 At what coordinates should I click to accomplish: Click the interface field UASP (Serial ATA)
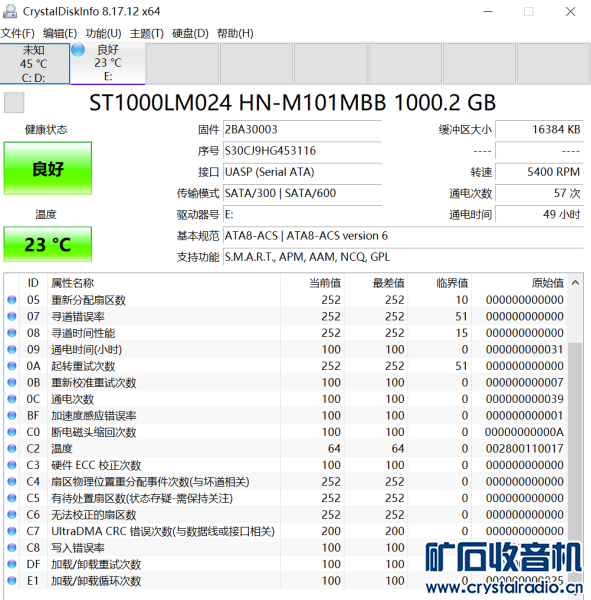[302, 172]
